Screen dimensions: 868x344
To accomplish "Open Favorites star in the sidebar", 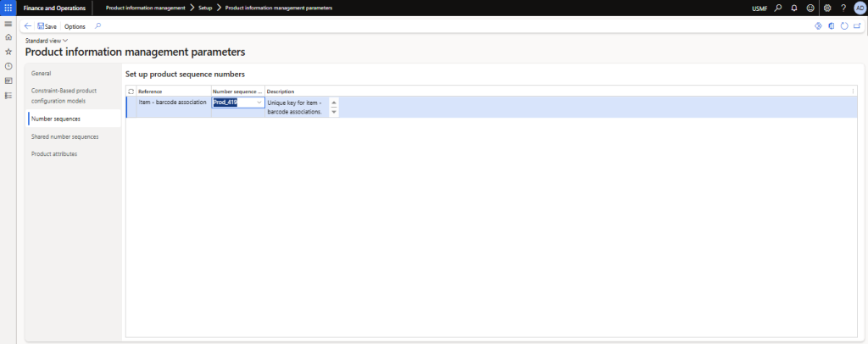I will click(x=8, y=52).
